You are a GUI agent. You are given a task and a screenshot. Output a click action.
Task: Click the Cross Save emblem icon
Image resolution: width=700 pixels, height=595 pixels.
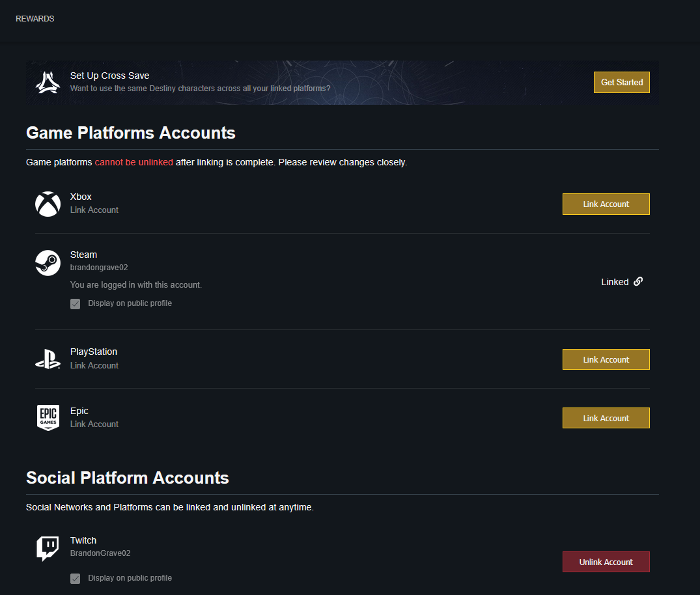[48, 83]
